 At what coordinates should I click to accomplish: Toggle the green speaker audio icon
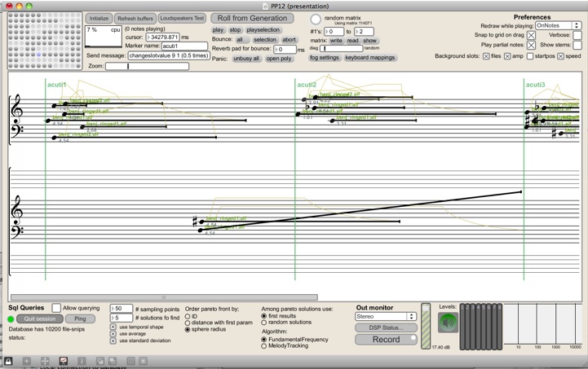click(448, 323)
